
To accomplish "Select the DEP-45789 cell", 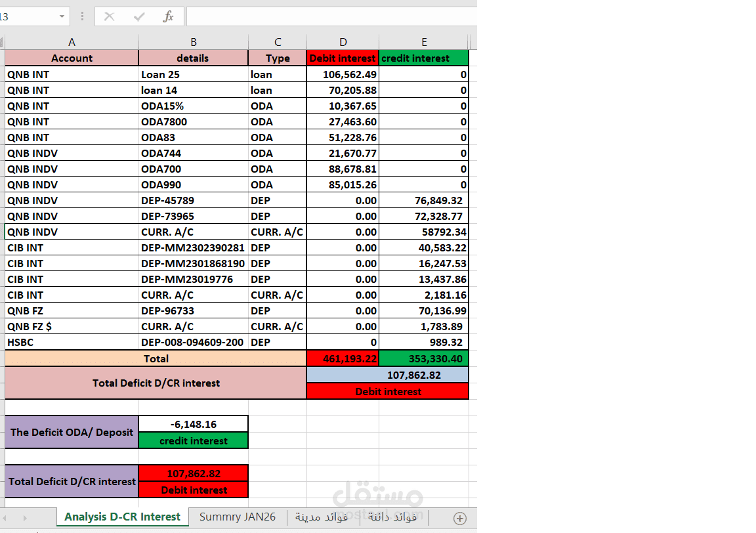I will [x=194, y=201].
